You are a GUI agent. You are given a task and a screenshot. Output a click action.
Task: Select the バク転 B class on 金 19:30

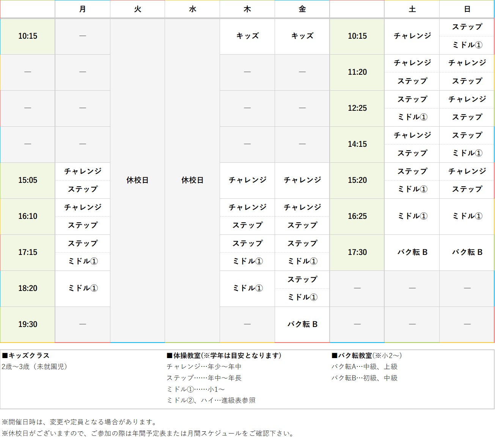302,324
